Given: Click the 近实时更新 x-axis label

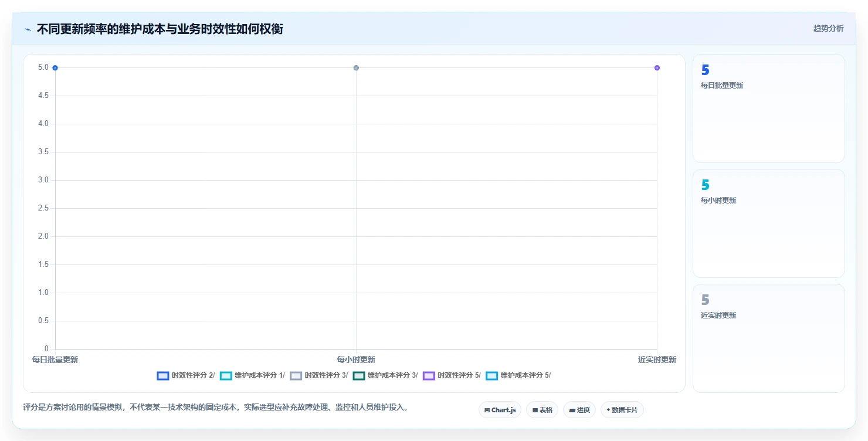Looking at the screenshot, I should [657, 359].
